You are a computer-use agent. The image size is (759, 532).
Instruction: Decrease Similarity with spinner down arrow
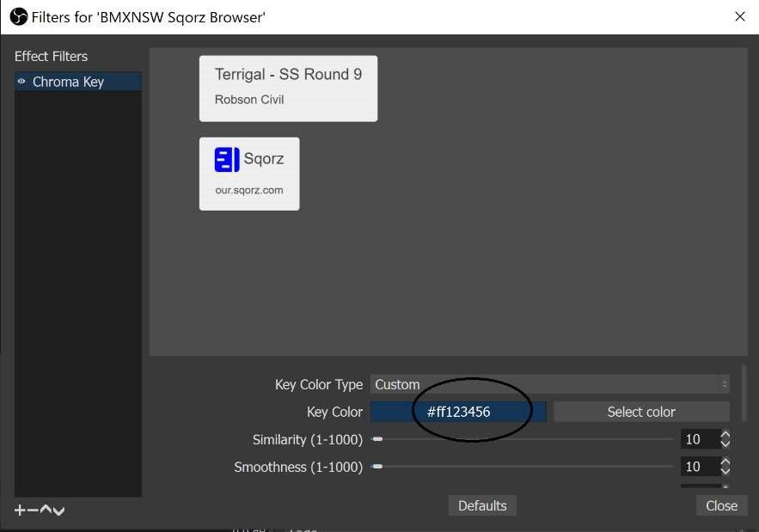coord(725,443)
